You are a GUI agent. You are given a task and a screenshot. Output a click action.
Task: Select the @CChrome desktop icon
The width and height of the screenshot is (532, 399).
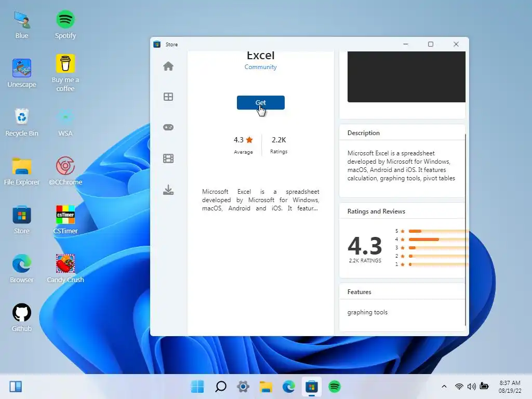click(x=65, y=171)
